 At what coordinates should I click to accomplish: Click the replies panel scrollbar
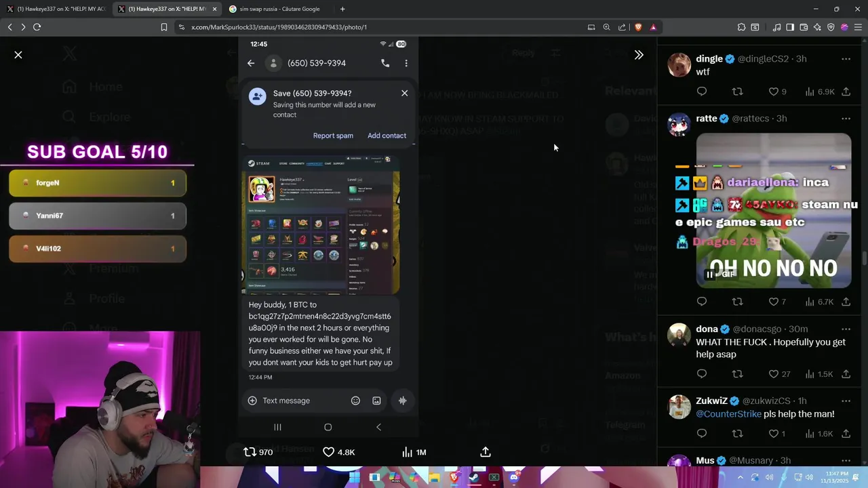(865, 260)
